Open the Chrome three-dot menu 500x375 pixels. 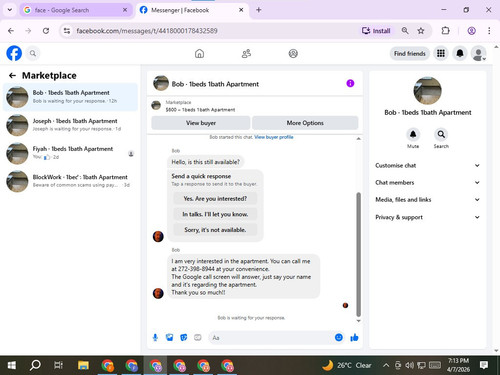click(x=489, y=31)
